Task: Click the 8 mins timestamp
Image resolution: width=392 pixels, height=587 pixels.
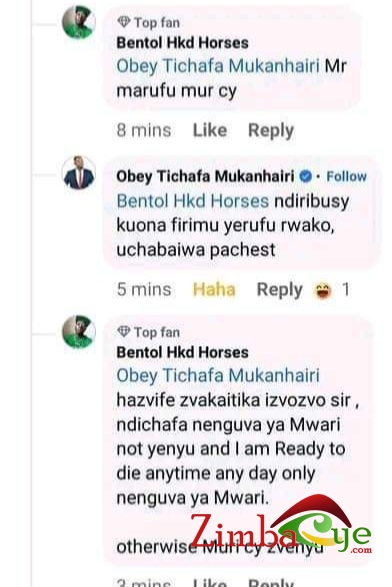Action: click(144, 130)
